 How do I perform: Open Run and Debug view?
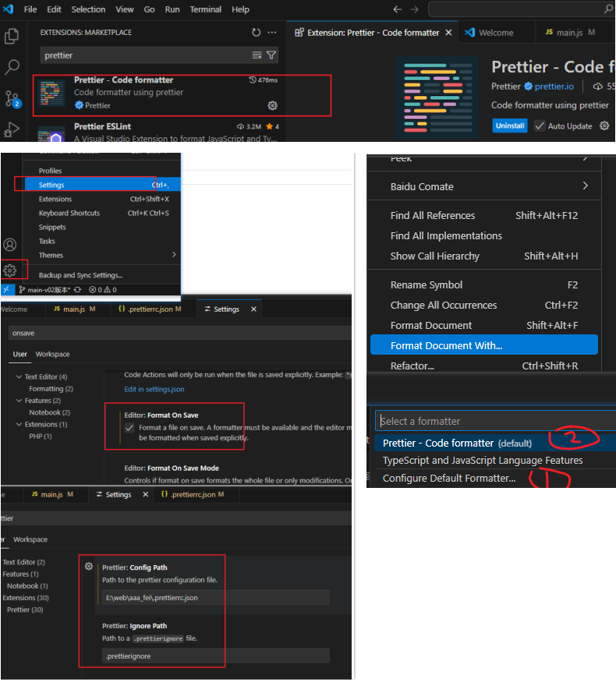coord(12,129)
